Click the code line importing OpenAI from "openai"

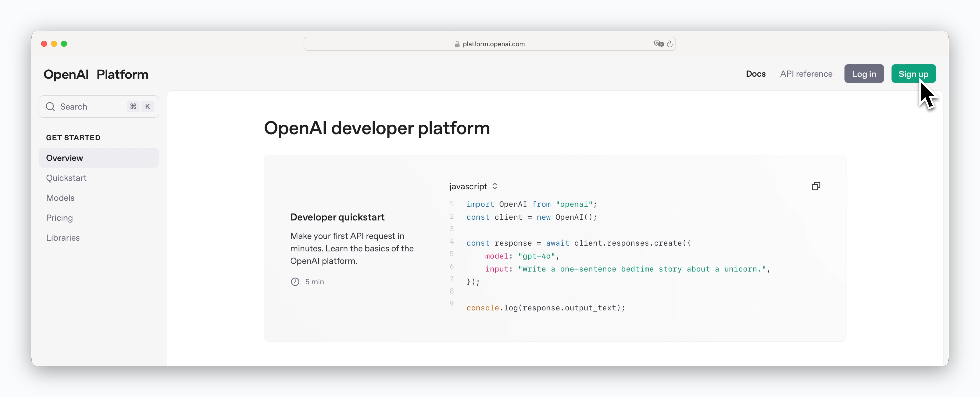[x=531, y=204]
